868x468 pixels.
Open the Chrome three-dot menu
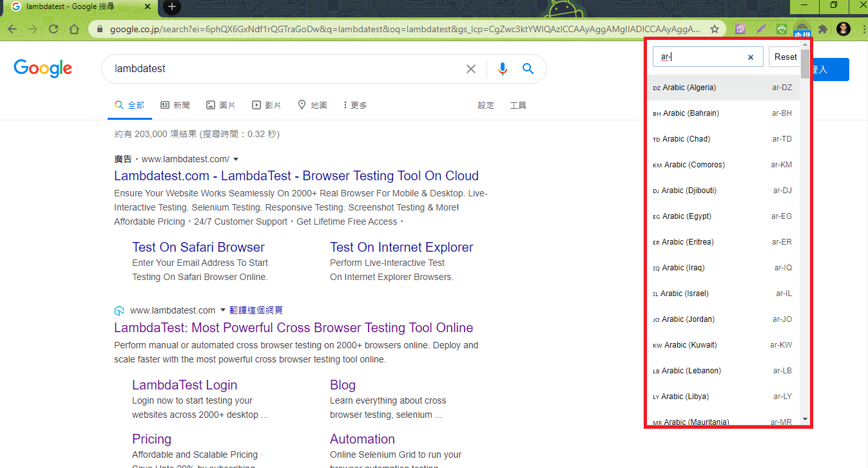[863, 29]
